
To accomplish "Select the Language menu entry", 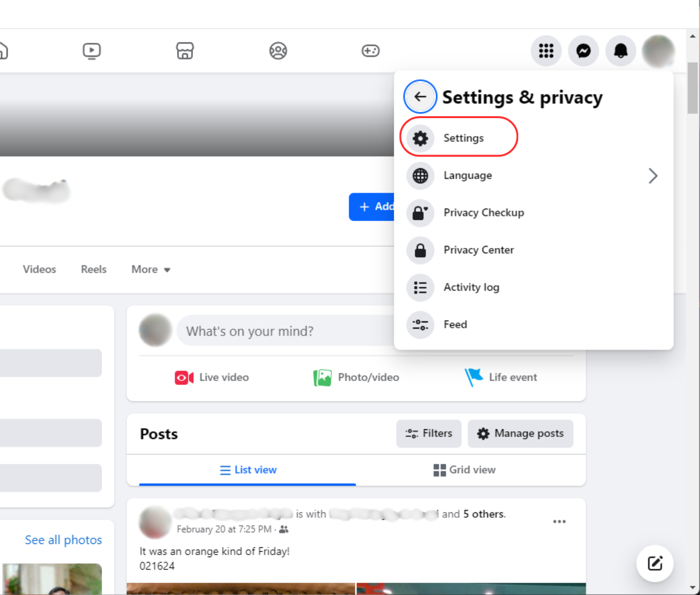I will (x=534, y=175).
